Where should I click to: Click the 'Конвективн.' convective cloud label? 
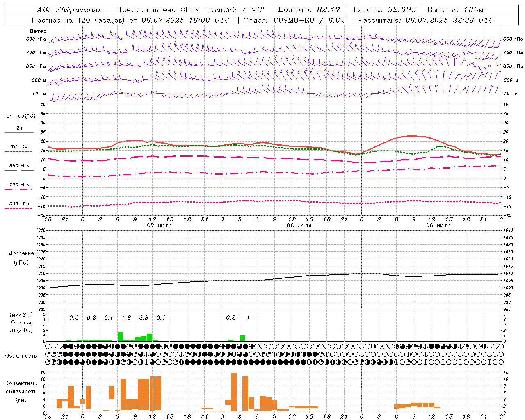point(21,383)
